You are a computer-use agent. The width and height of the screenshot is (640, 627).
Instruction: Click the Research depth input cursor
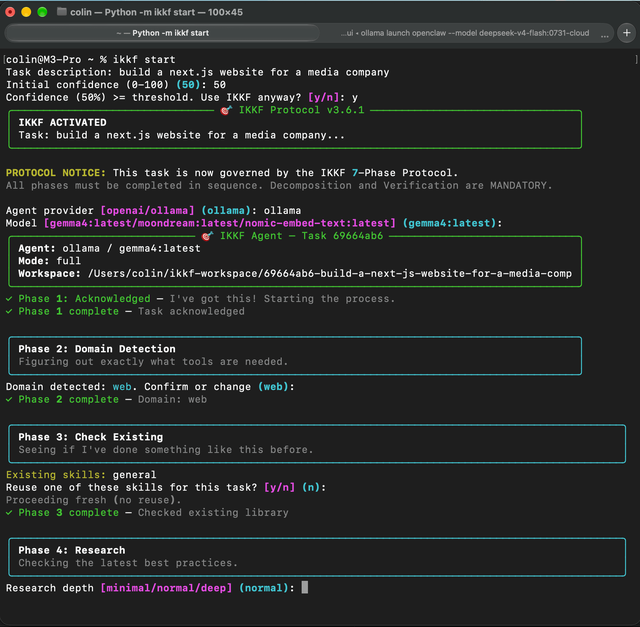pos(304,587)
